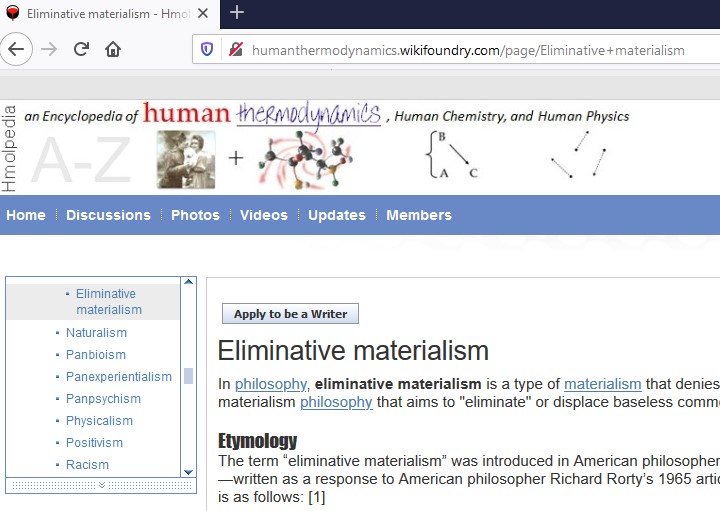Image resolution: width=720 pixels, height=511 pixels.
Task: Open a new tab with plus icon
Action: tap(237, 13)
